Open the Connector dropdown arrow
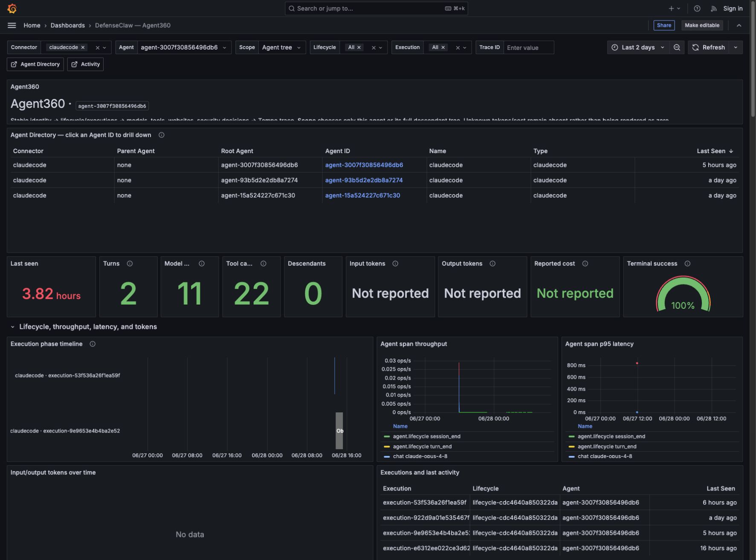756x560 pixels. [104, 48]
